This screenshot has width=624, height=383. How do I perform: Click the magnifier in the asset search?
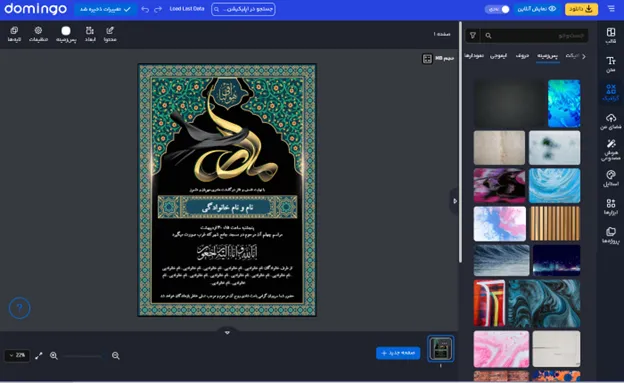pyautogui.click(x=488, y=36)
